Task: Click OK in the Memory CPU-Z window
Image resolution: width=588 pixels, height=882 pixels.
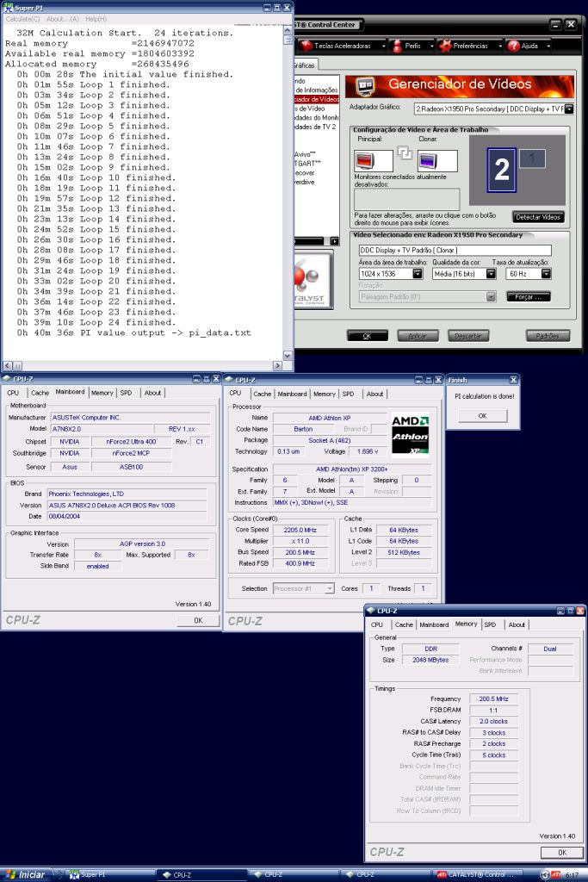Action: click(x=562, y=852)
